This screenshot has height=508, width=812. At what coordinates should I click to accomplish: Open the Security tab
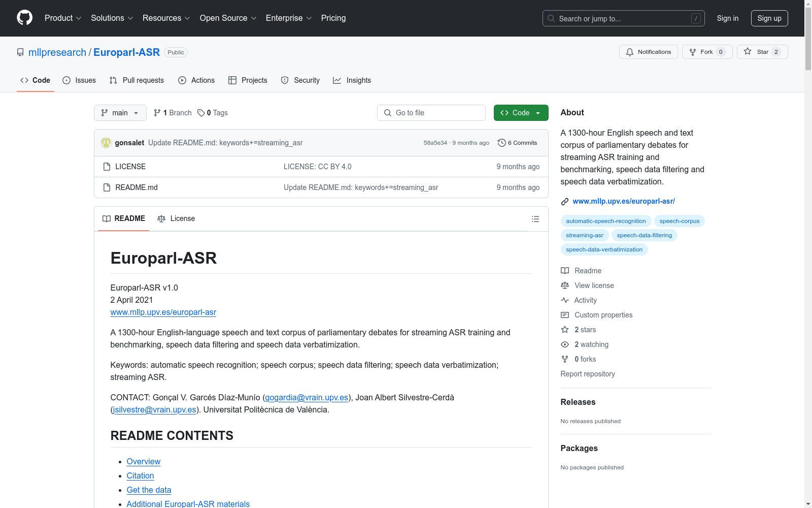click(300, 80)
